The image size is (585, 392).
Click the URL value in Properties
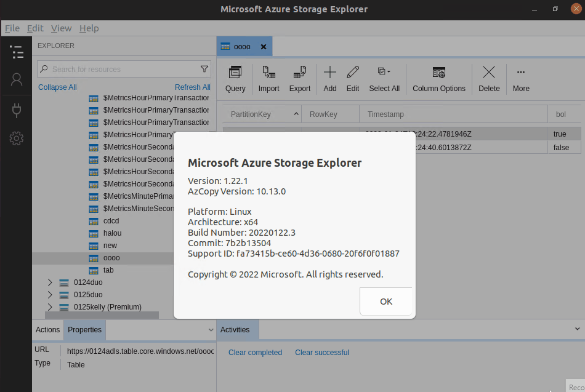click(x=140, y=351)
